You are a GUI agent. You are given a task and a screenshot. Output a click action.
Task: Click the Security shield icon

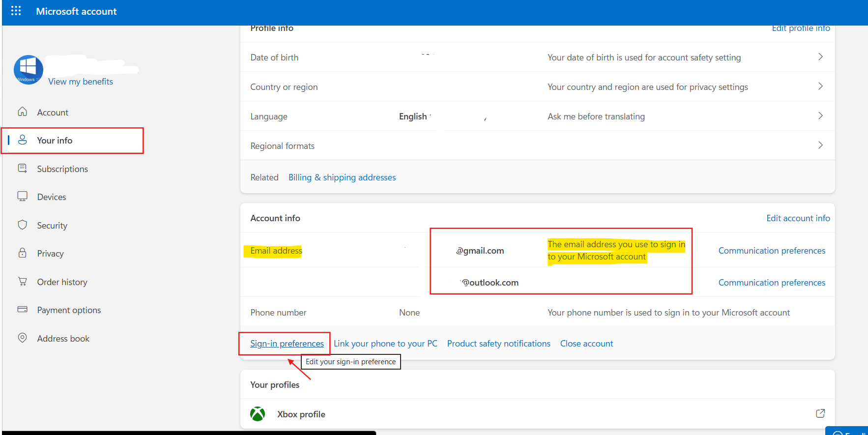tap(22, 225)
